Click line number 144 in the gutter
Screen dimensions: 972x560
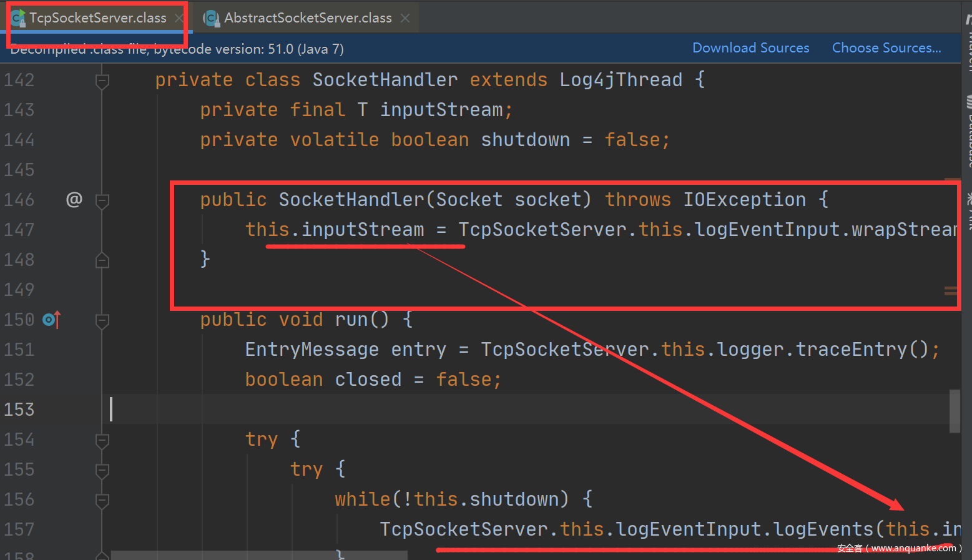pyautogui.click(x=19, y=140)
